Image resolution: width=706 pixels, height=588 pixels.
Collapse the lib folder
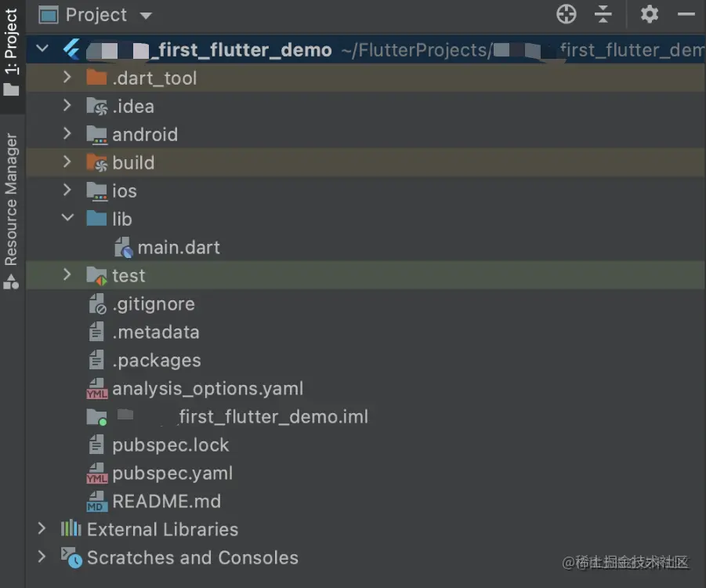click(x=67, y=219)
